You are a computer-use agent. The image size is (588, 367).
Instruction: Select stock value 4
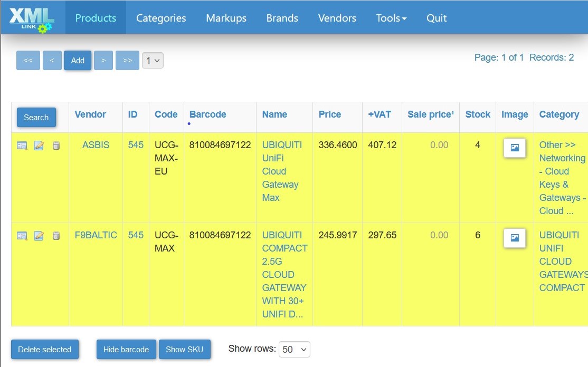(x=477, y=145)
